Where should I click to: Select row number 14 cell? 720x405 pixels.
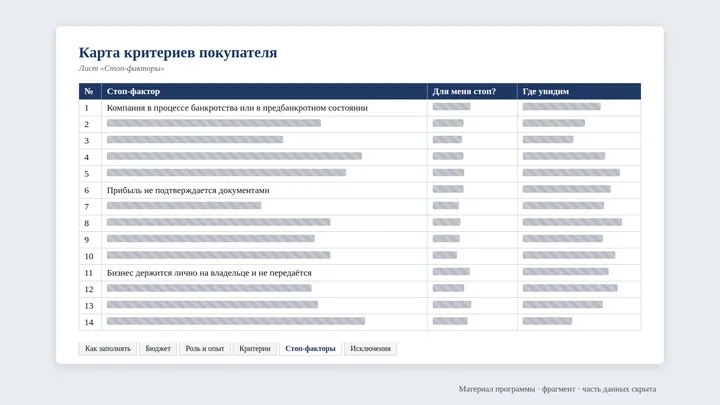pos(90,322)
